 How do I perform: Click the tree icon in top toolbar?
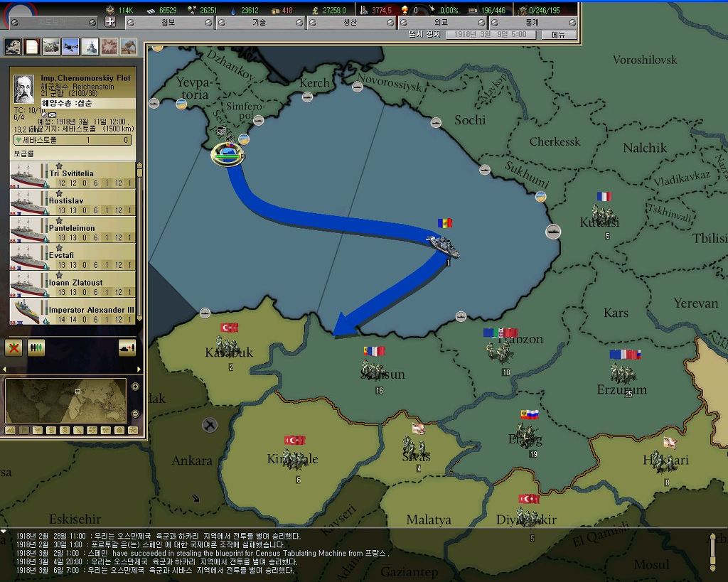(129, 47)
